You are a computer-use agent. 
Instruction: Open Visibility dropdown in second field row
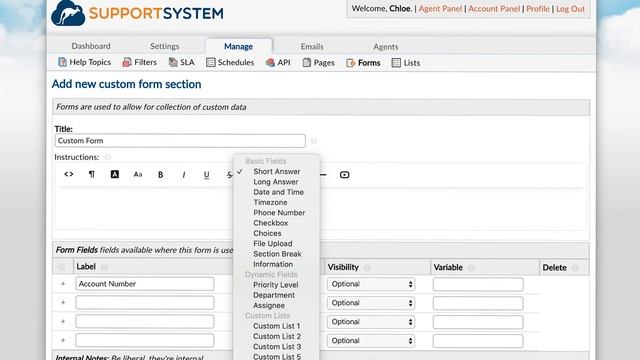coord(371,303)
